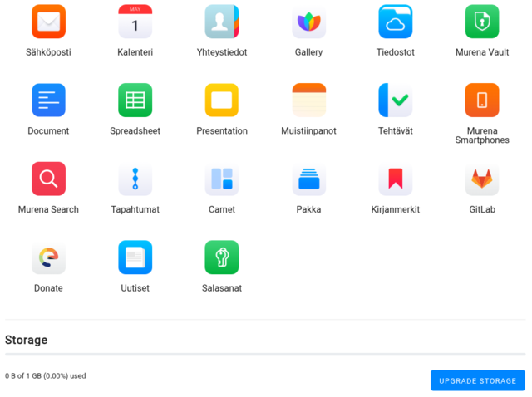532x397 pixels.
Task: Open Uutiset news app
Action: 135,257
